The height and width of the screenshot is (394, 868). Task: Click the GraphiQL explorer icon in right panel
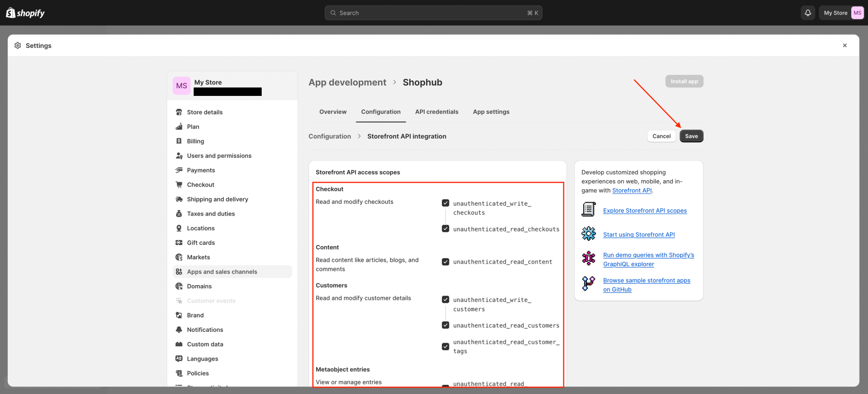(x=588, y=258)
